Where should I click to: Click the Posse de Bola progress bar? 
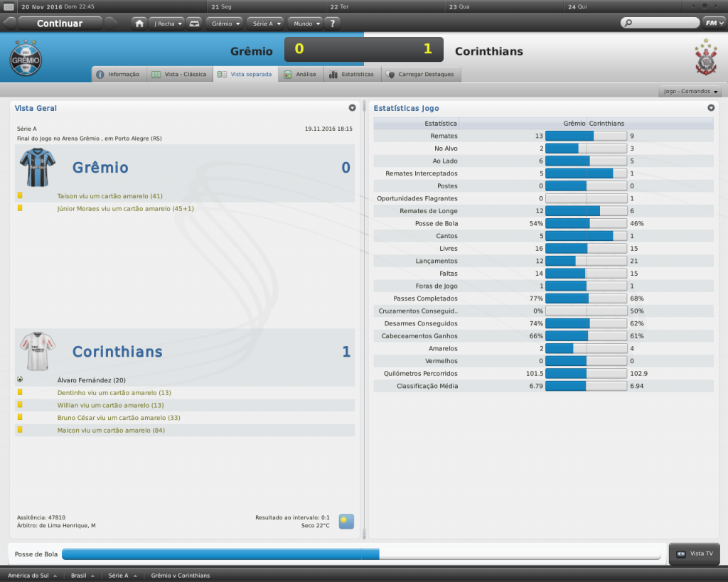click(x=361, y=554)
